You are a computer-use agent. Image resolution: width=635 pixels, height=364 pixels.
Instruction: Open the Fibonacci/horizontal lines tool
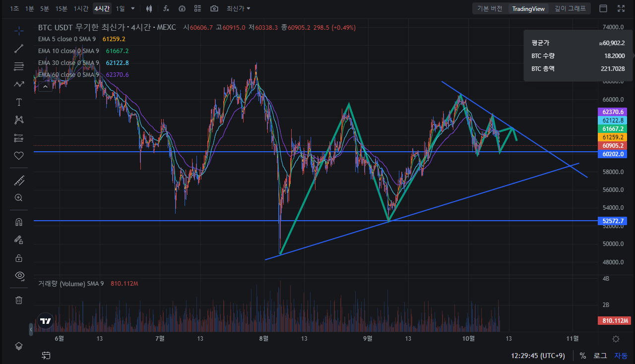(19, 66)
